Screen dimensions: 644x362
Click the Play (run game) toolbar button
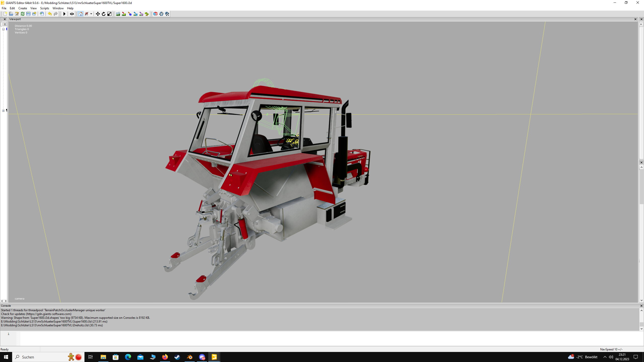pos(64,14)
